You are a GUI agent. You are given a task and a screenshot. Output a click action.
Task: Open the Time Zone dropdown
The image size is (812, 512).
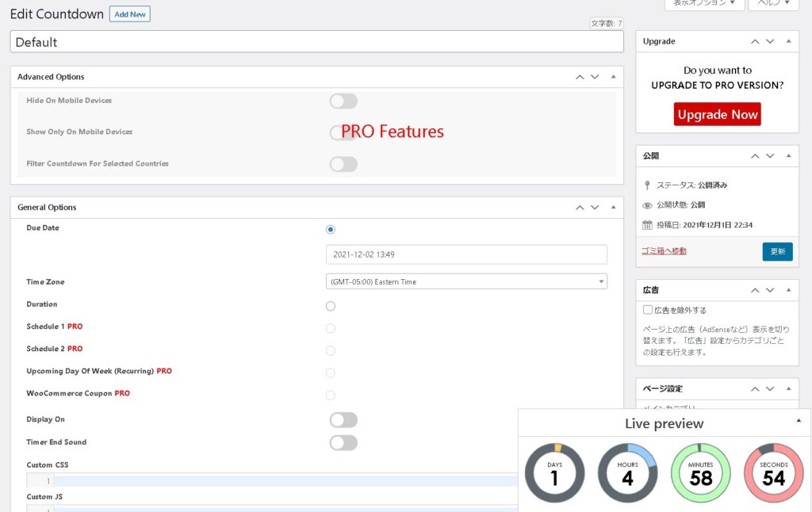point(466,281)
